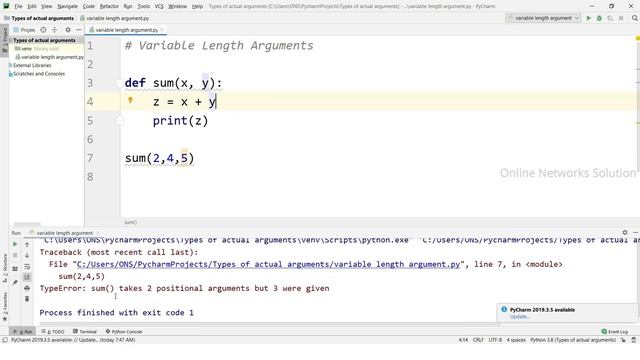Open variable length argument.py in project tree
Image resolution: width=640 pixels, height=360 pixels.
49,57
